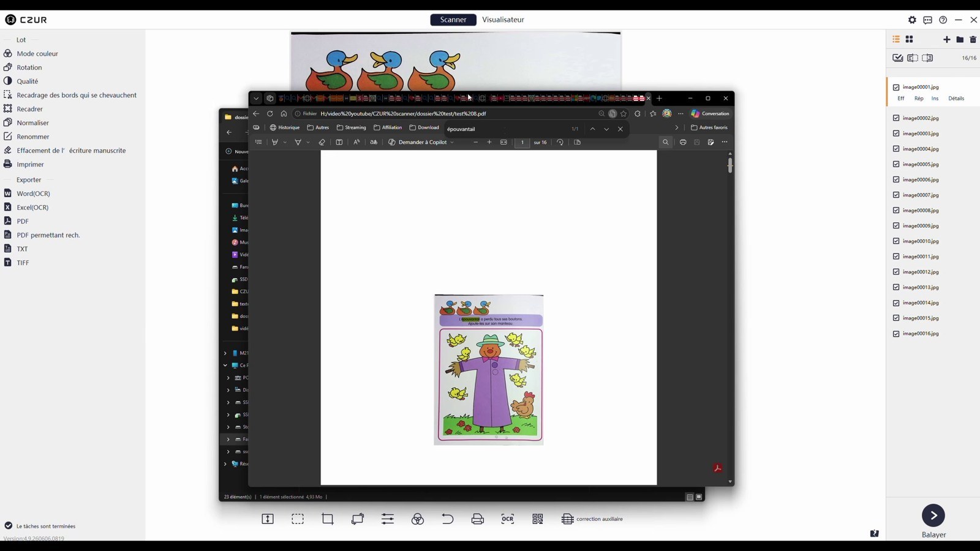The width and height of the screenshot is (980, 551).
Task: Click the OCR icon in the bottom toolbar
Action: (x=508, y=519)
